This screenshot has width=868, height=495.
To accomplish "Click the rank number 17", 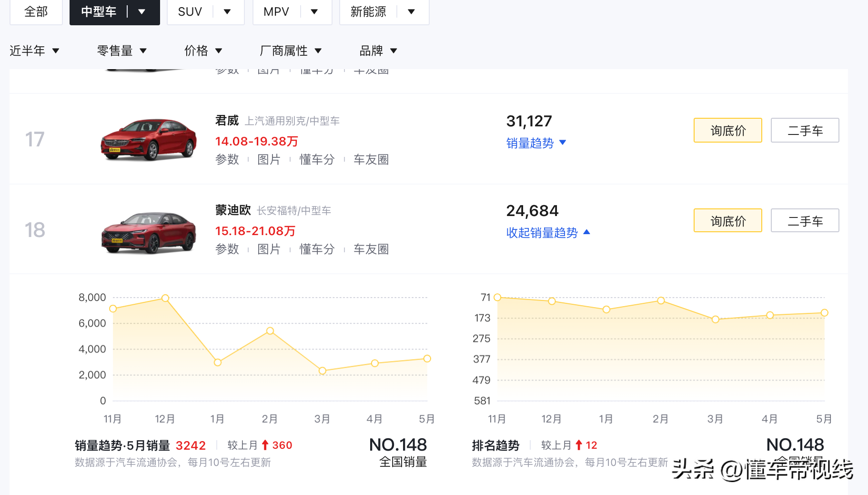I will click(x=35, y=139).
